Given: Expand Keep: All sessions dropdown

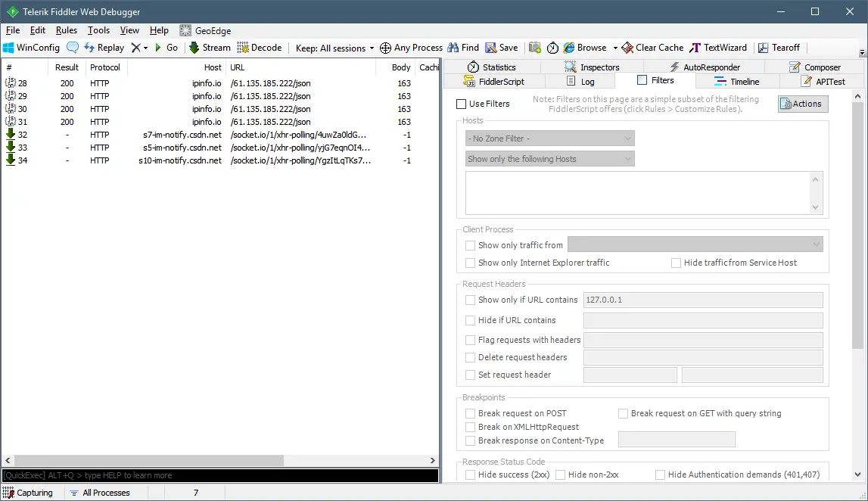Looking at the screenshot, I should pyautogui.click(x=335, y=48).
